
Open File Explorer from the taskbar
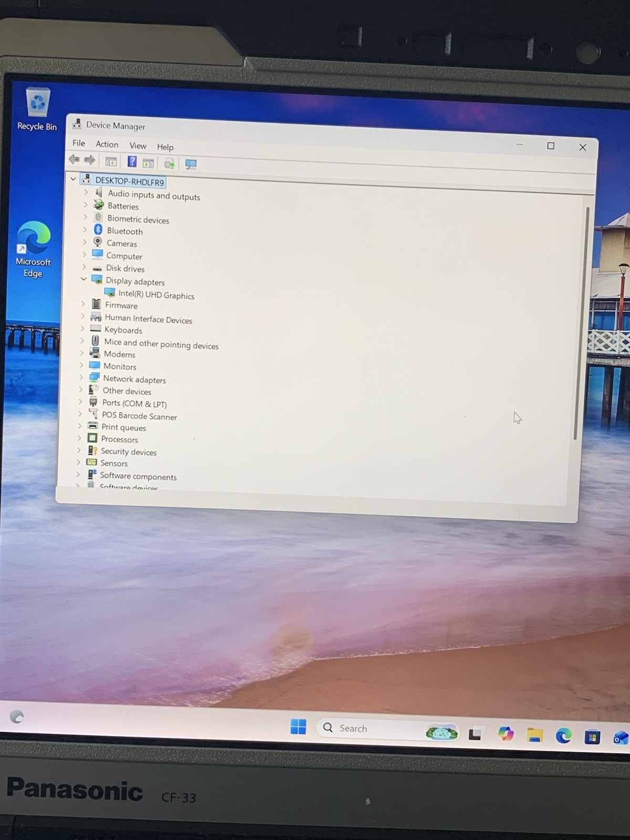click(535, 735)
